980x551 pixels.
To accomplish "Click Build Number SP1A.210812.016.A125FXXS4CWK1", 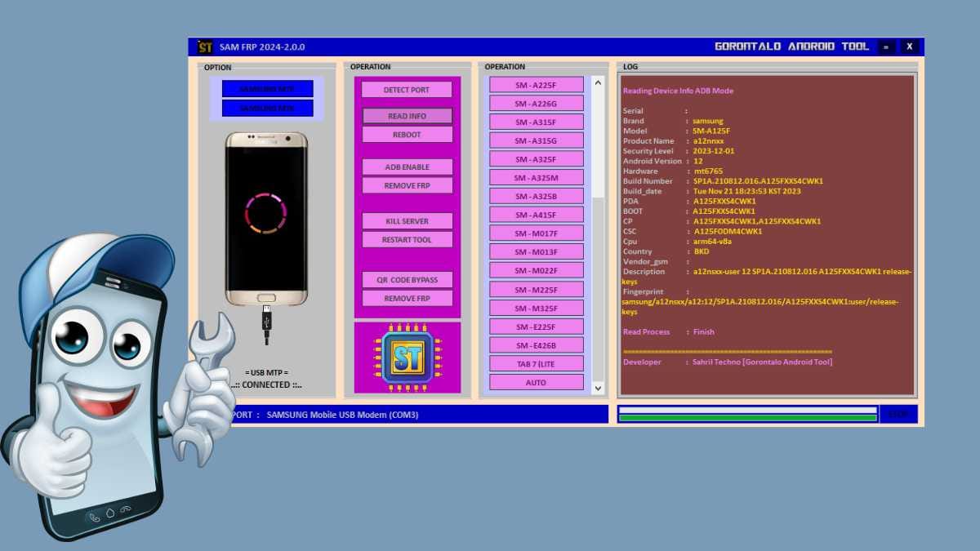I will pyautogui.click(x=758, y=181).
